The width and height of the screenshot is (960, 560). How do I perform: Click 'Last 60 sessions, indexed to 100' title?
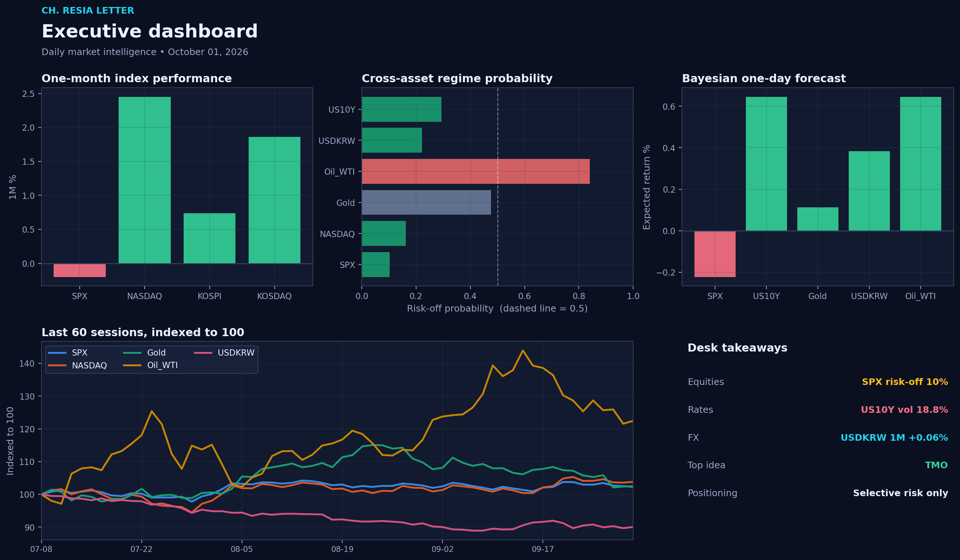(x=143, y=332)
